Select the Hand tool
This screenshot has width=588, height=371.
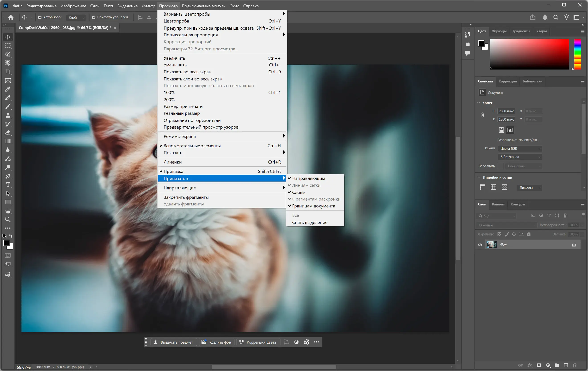click(8, 211)
